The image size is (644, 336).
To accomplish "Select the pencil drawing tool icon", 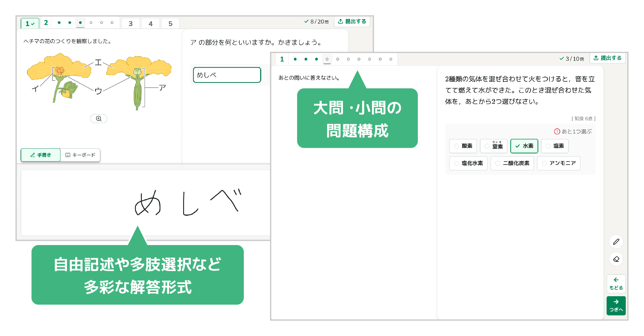I will [616, 241].
